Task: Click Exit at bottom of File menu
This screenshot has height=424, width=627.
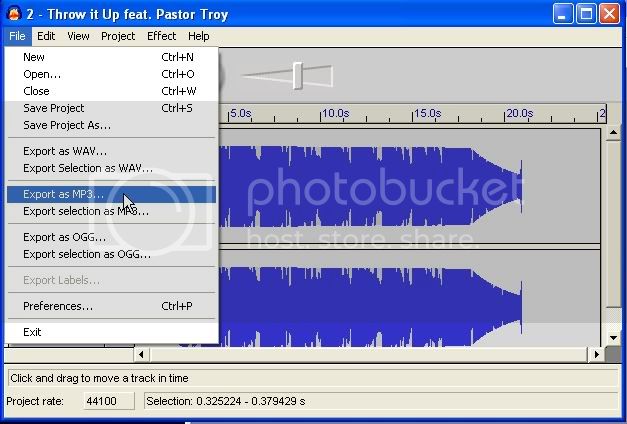Action: (x=32, y=332)
